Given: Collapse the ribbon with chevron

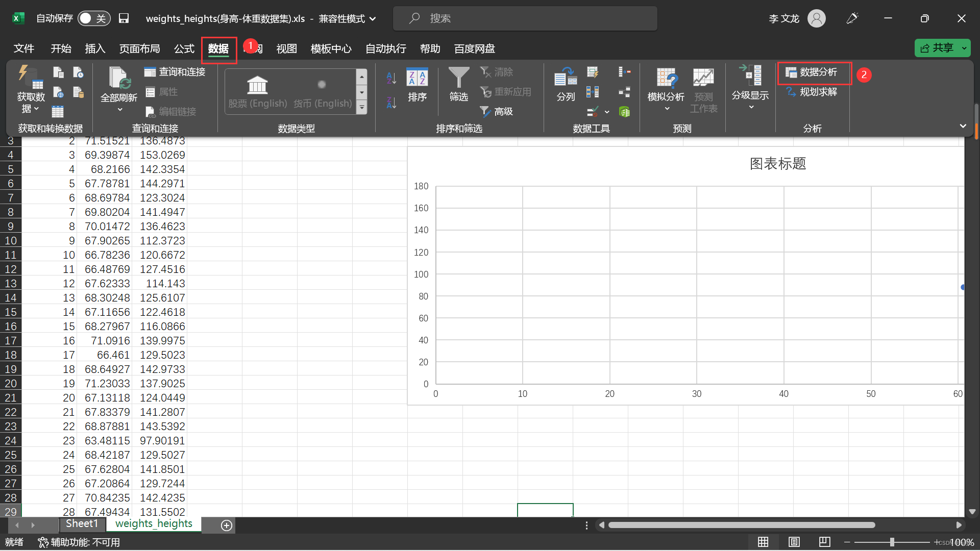Looking at the screenshot, I should tap(963, 126).
